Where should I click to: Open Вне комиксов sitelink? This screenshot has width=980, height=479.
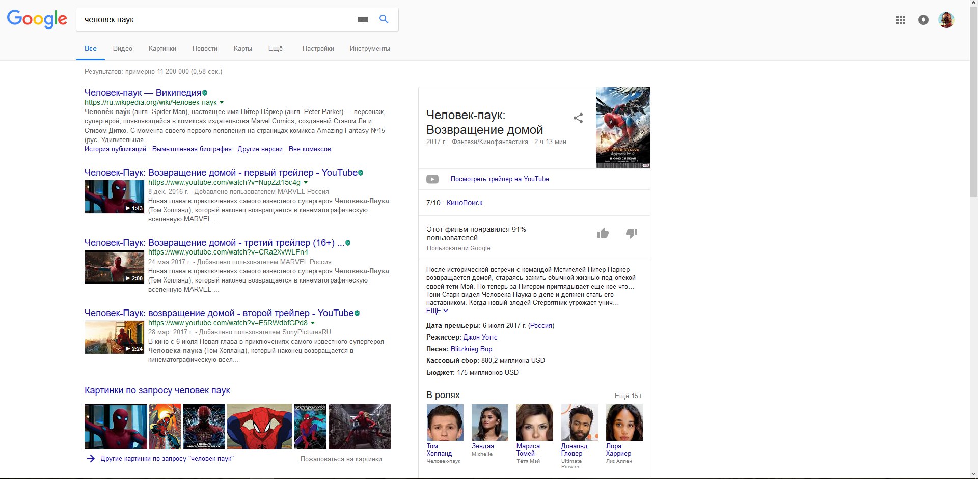coord(310,149)
